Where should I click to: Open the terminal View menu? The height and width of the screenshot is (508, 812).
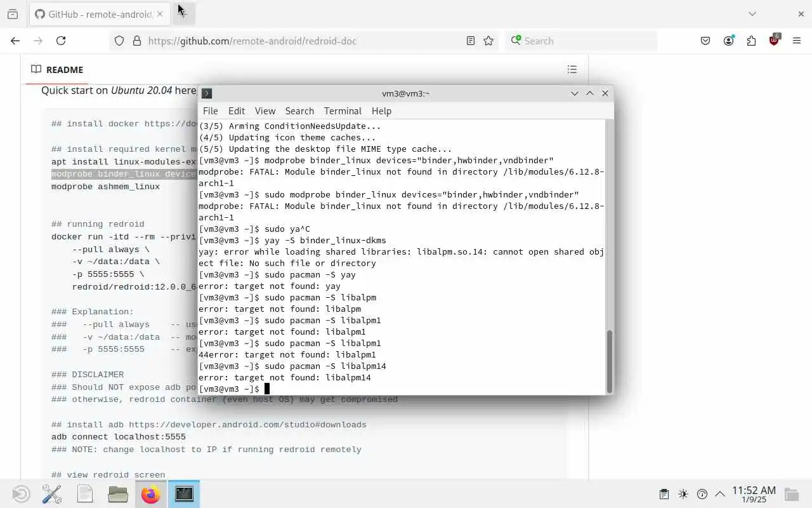[265, 110]
